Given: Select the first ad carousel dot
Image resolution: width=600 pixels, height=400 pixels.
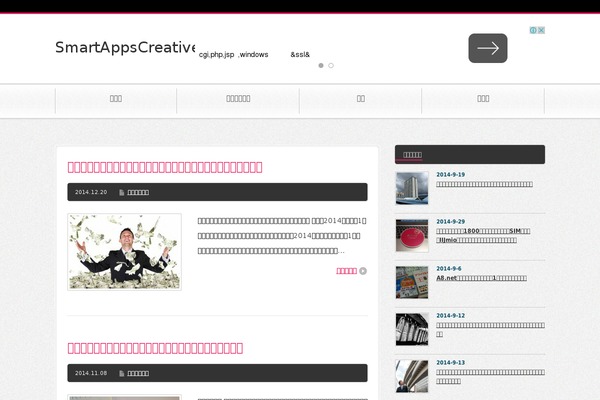Looking at the screenshot, I should point(321,65).
